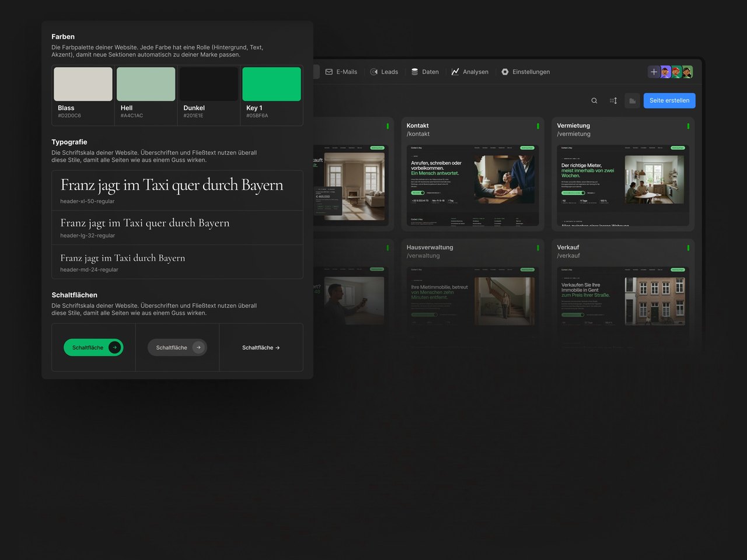Click the green Schaltfläche button sample
Viewport: 747px width, 560px height.
click(x=93, y=348)
